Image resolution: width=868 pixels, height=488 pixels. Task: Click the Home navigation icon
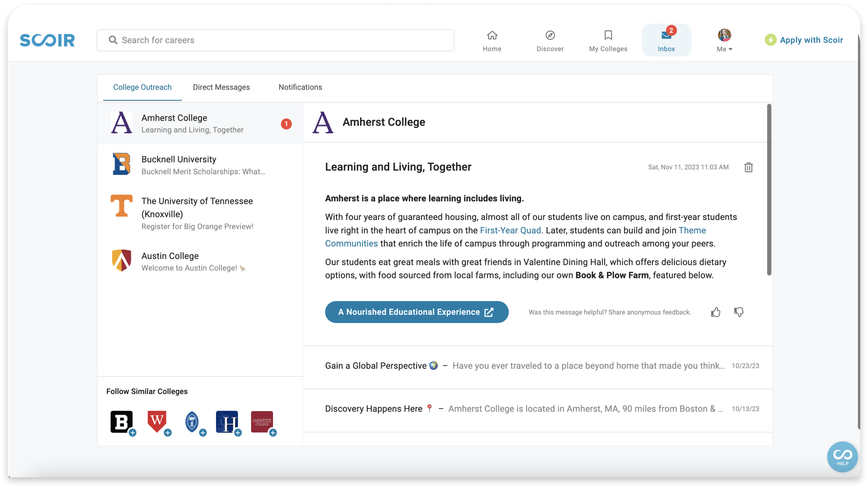[492, 36]
